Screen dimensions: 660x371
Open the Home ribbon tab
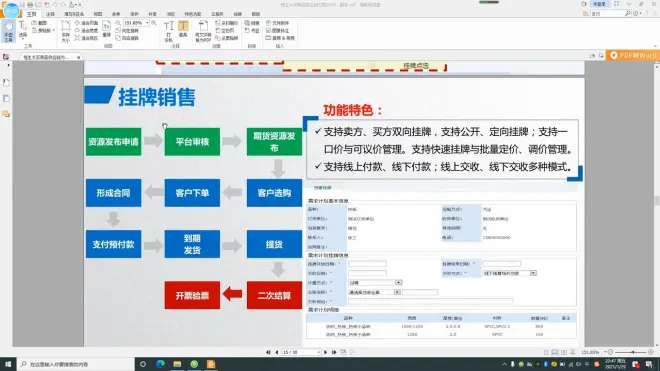[32, 14]
